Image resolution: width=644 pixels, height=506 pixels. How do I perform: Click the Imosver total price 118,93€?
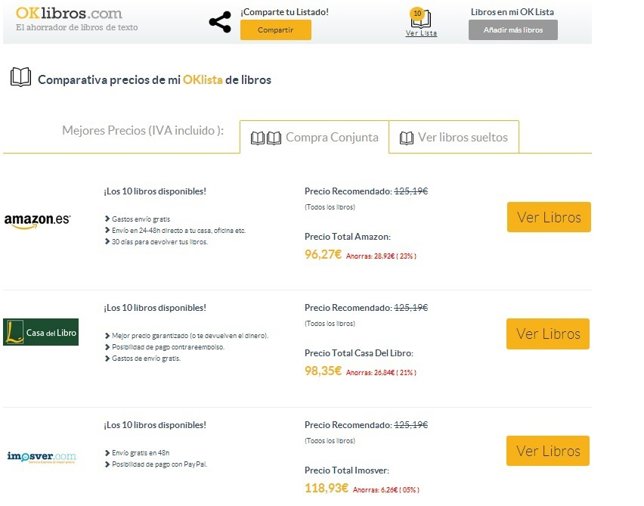coord(326,488)
